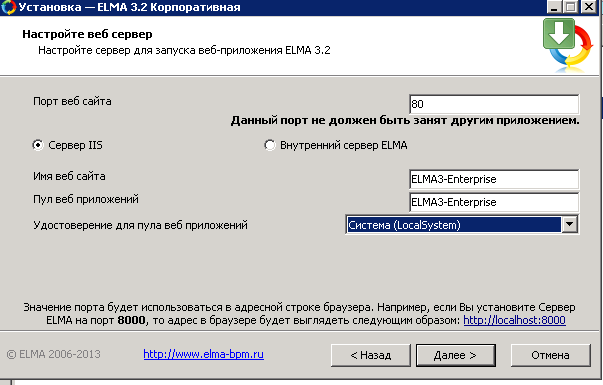Close the ELMA installer window
This screenshot has width=603, height=385.
click(588, 7)
